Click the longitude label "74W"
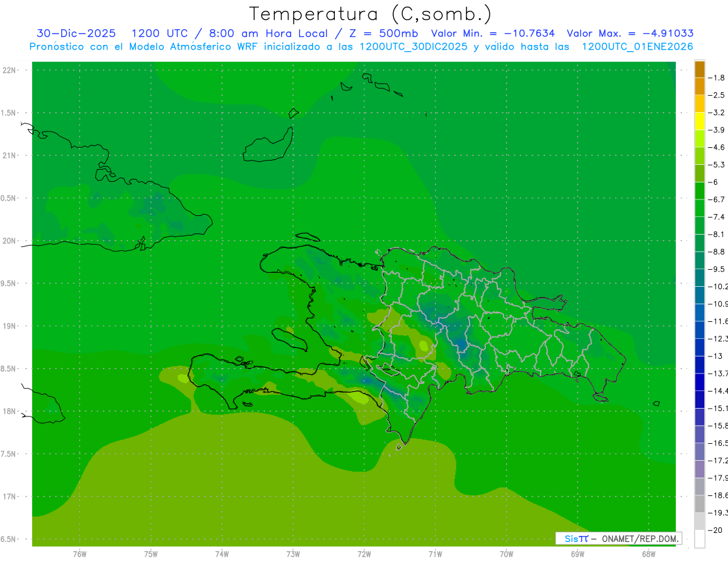 tap(222, 554)
